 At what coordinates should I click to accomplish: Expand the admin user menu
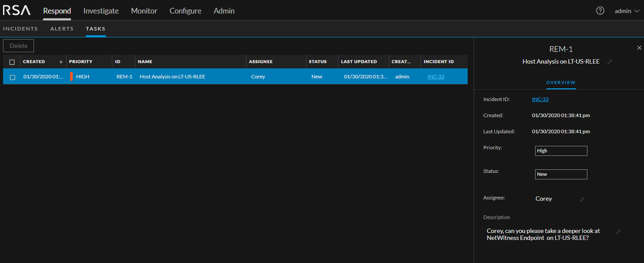(627, 11)
